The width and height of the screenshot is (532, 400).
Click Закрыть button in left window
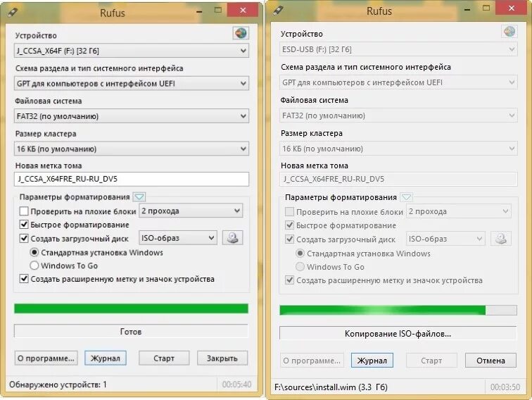pyautogui.click(x=222, y=358)
